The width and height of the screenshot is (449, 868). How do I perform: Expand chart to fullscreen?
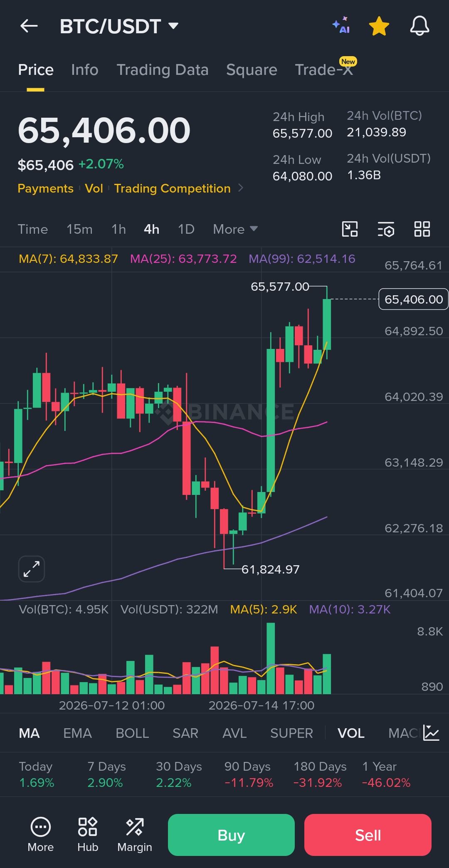[x=32, y=569]
